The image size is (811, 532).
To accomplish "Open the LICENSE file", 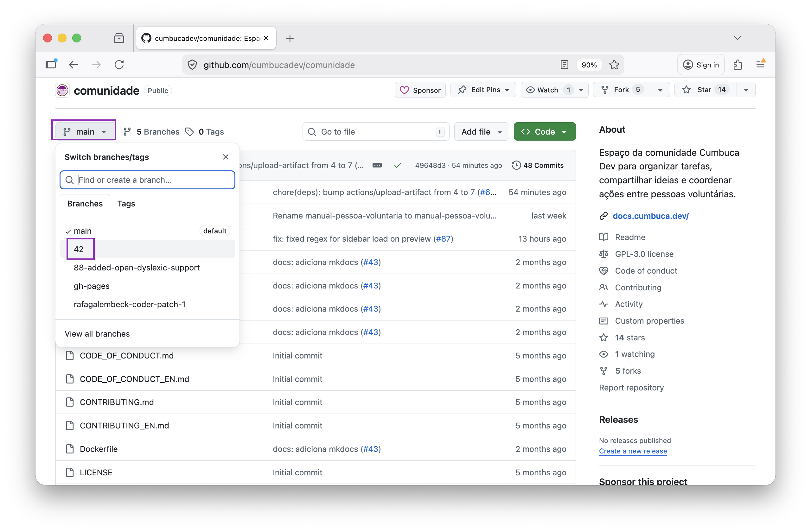I will (96, 473).
